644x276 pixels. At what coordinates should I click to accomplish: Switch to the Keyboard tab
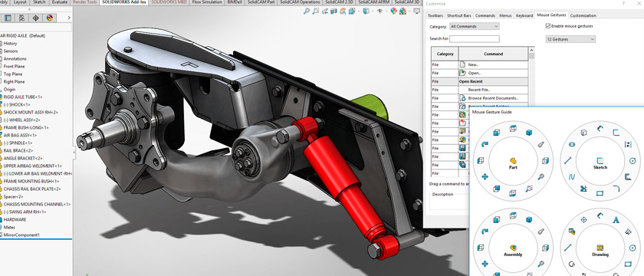[x=524, y=15]
